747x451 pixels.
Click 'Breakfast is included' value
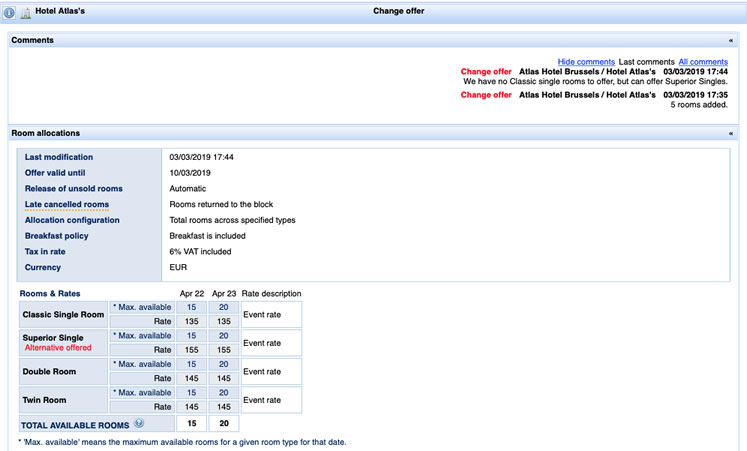[208, 236]
